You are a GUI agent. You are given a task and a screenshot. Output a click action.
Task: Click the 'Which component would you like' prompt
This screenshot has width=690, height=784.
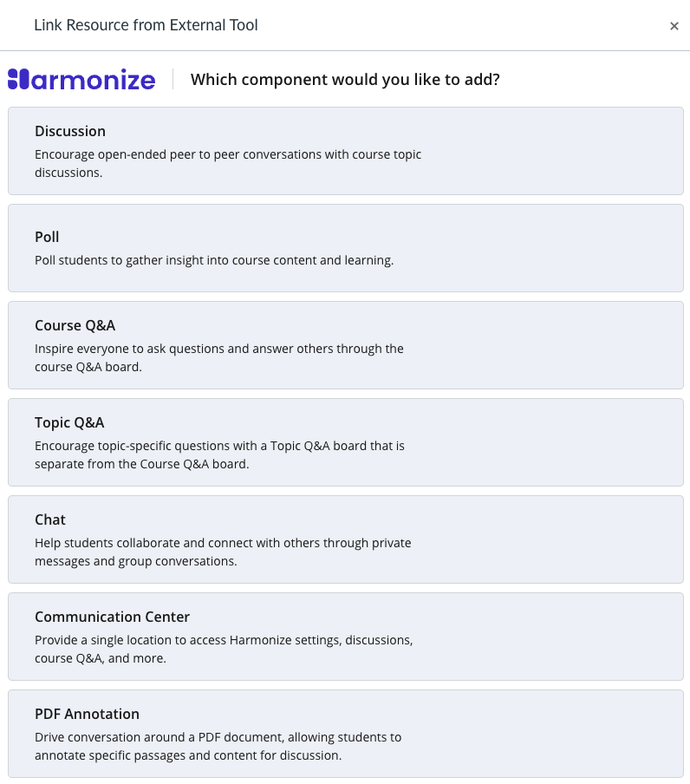coord(345,80)
